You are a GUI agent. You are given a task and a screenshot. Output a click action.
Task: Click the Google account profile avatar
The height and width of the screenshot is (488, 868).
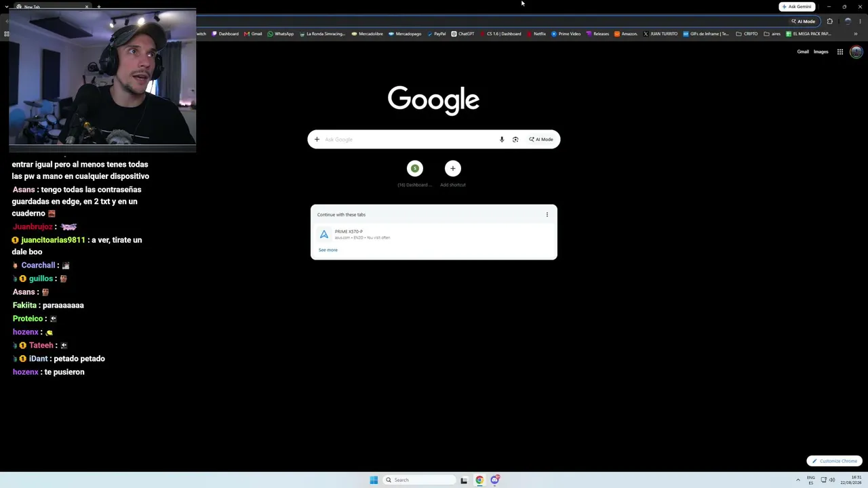[856, 52]
